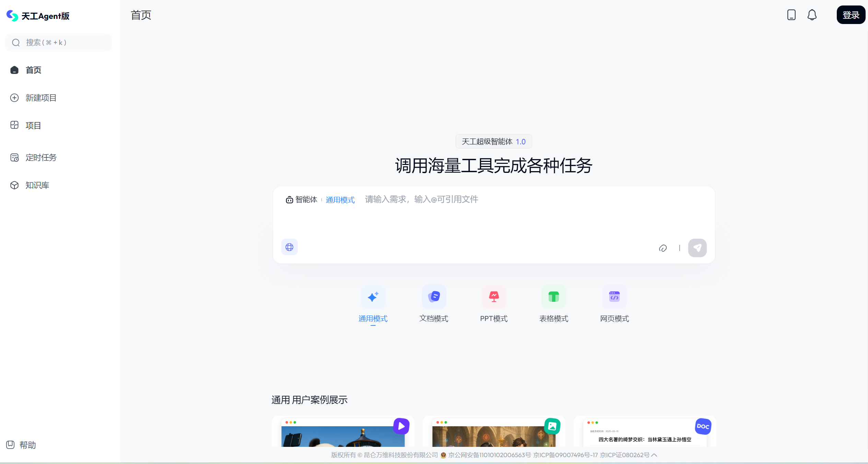
Task: Open the notification bell icon
Action: pyautogui.click(x=812, y=15)
